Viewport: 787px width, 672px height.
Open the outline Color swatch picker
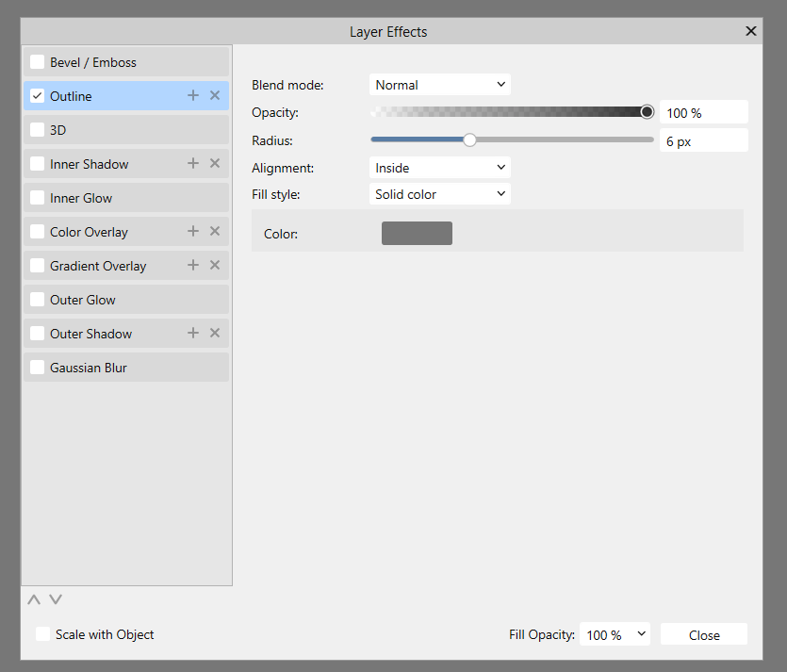pyautogui.click(x=417, y=233)
